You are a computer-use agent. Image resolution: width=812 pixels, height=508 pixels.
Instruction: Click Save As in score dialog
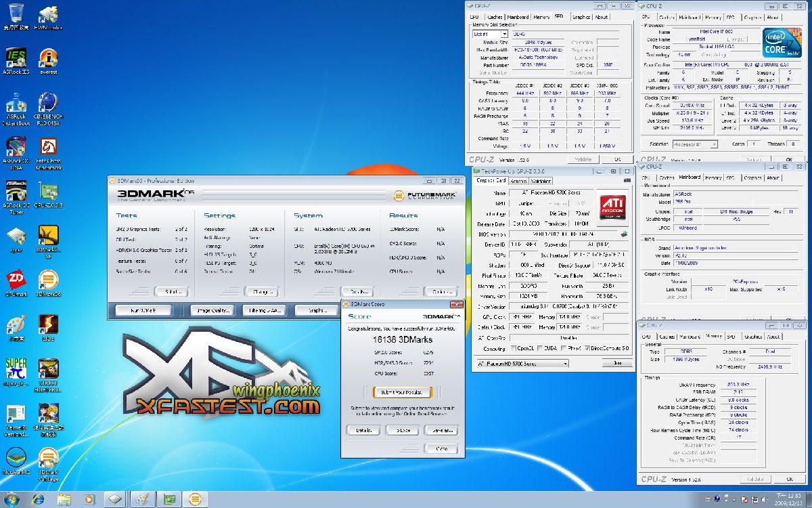tap(442, 430)
